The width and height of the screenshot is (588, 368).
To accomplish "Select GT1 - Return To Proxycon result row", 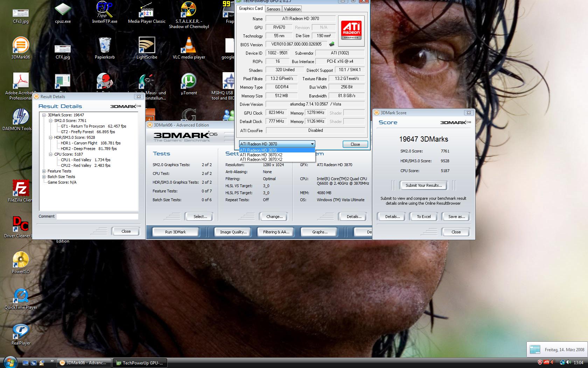I will click(x=93, y=126).
